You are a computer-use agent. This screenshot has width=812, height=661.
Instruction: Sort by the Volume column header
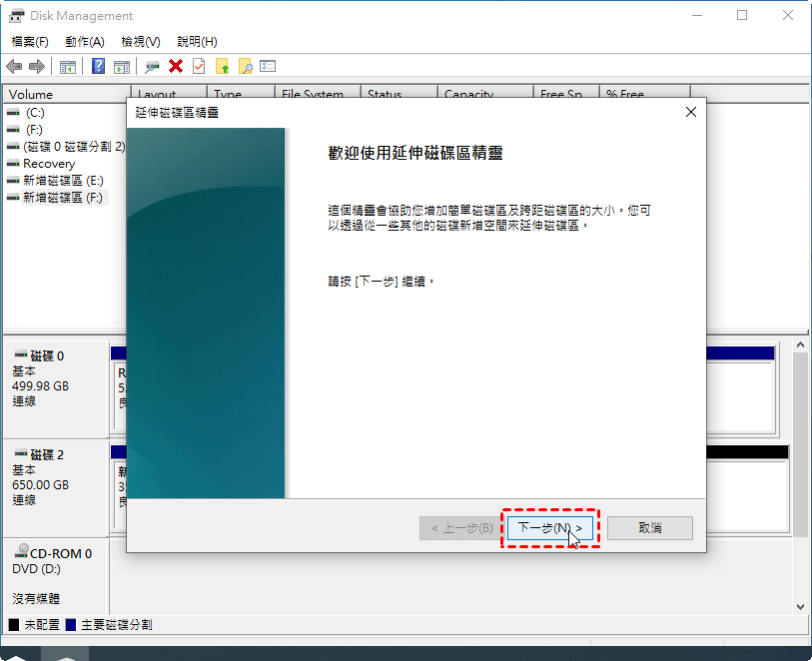67,94
